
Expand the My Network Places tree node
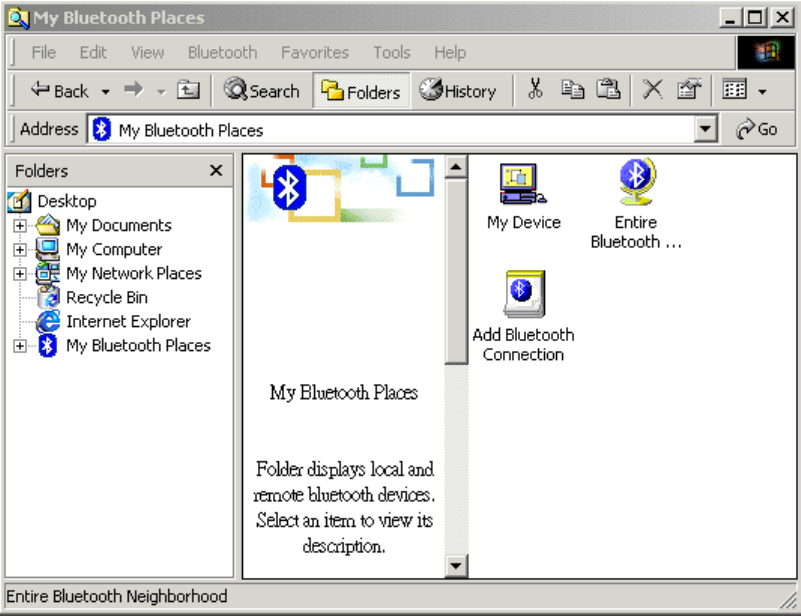coord(19,273)
